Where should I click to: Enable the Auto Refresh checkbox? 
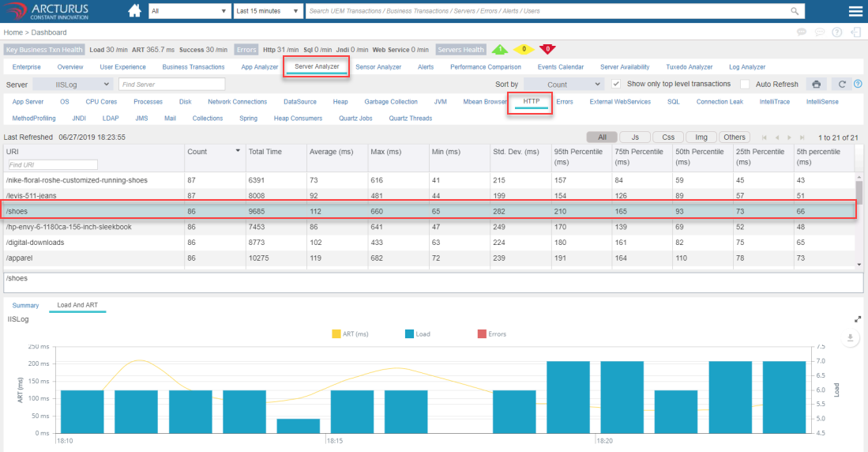(x=745, y=84)
